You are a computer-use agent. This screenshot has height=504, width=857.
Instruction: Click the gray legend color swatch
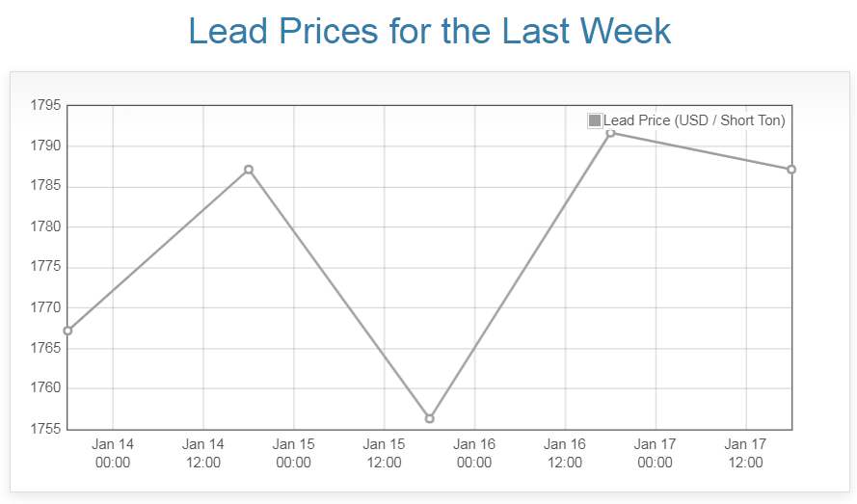(595, 120)
